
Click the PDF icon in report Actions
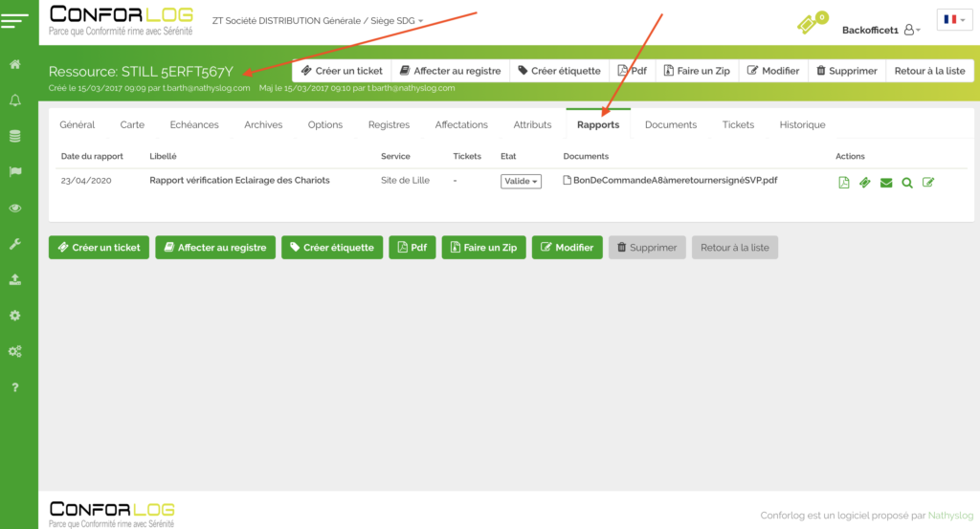pyautogui.click(x=844, y=183)
